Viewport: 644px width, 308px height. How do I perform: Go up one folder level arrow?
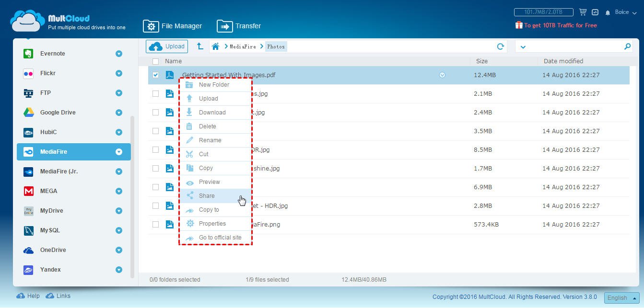pos(200,46)
